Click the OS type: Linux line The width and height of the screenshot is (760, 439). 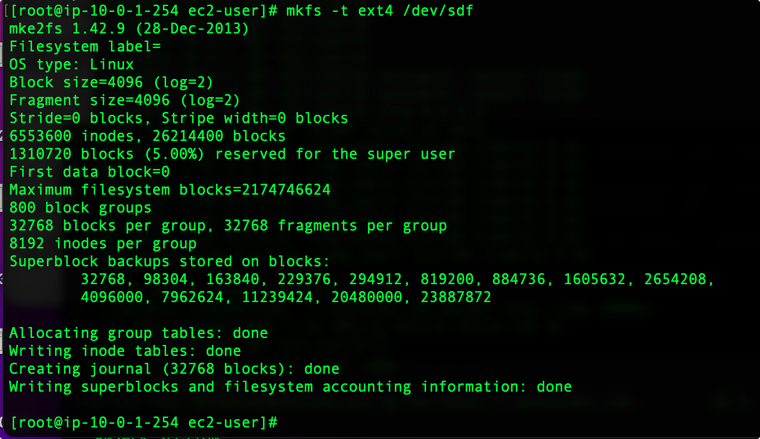(x=71, y=64)
